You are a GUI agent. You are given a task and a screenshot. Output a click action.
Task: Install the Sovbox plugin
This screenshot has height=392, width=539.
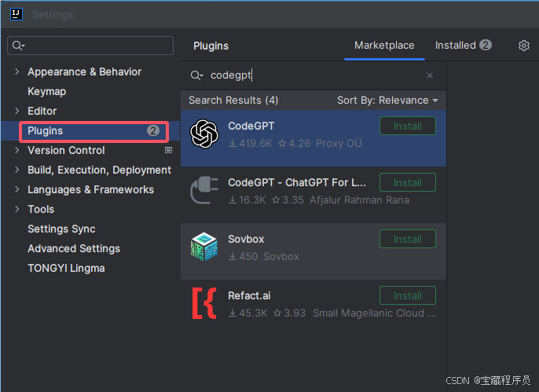pos(407,239)
